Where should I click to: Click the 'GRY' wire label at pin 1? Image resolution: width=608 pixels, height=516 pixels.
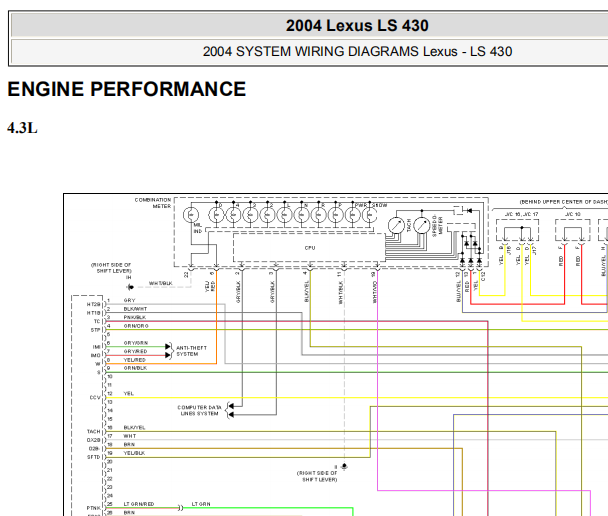[x=129, y=300]
